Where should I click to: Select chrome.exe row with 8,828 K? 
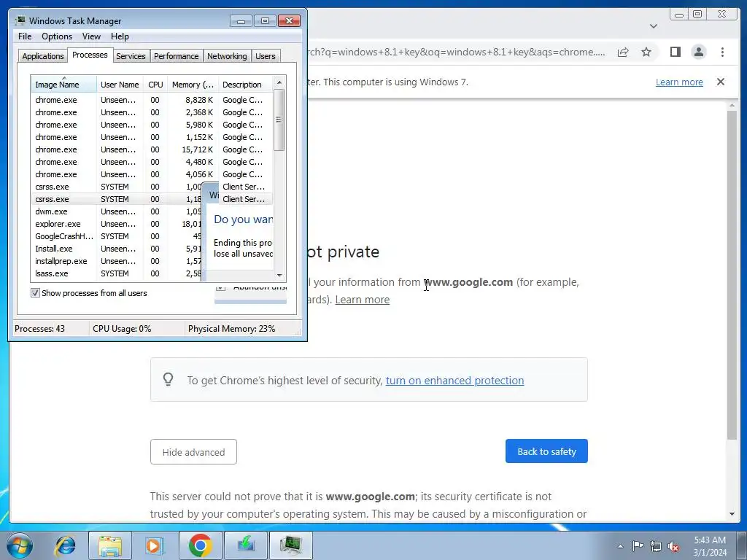coord(152,100)
